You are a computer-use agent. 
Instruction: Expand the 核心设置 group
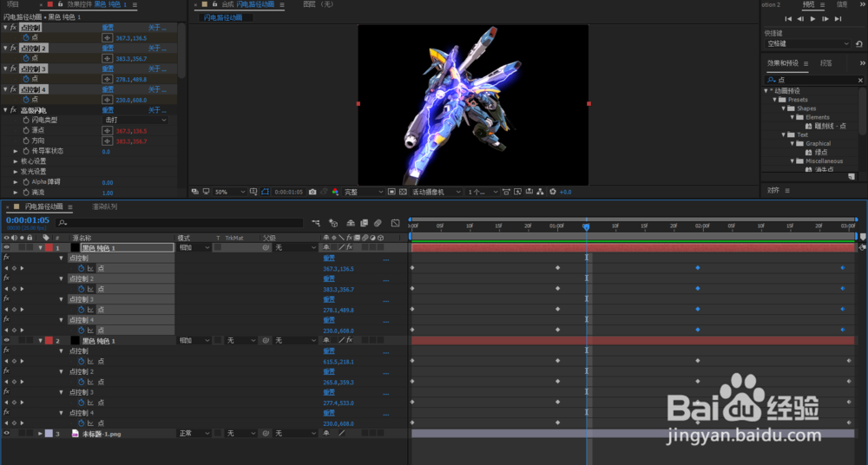[x=16, y=161]
